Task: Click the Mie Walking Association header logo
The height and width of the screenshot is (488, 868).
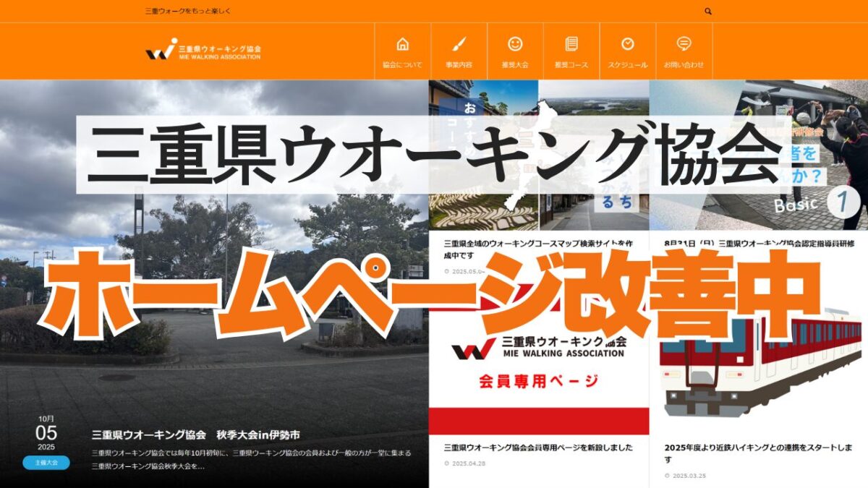Action: tap(203, 52)
